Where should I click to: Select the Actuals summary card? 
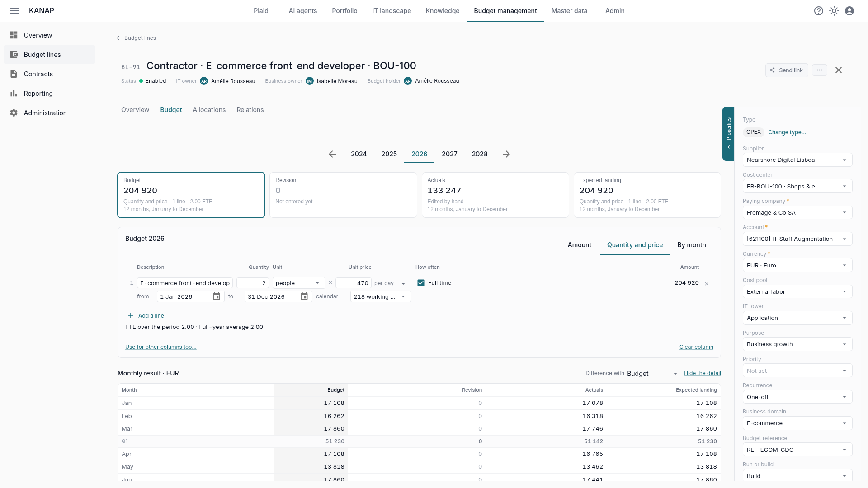point(495,195)
